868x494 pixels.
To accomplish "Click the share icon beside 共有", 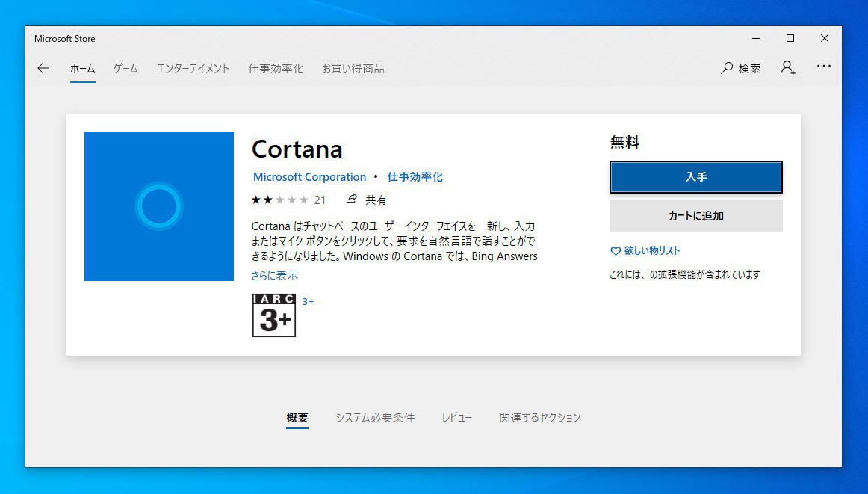I will [x=352, y=199].
